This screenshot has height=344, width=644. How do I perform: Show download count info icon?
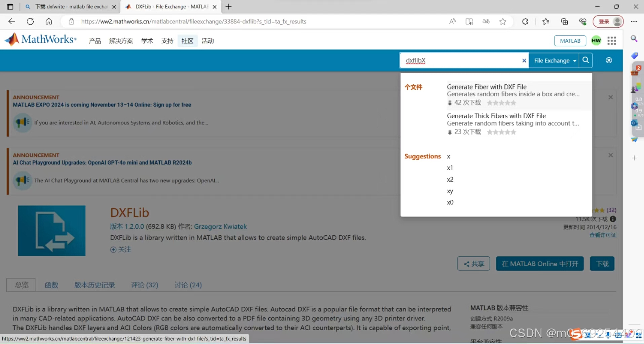click(x=613, y=219)
